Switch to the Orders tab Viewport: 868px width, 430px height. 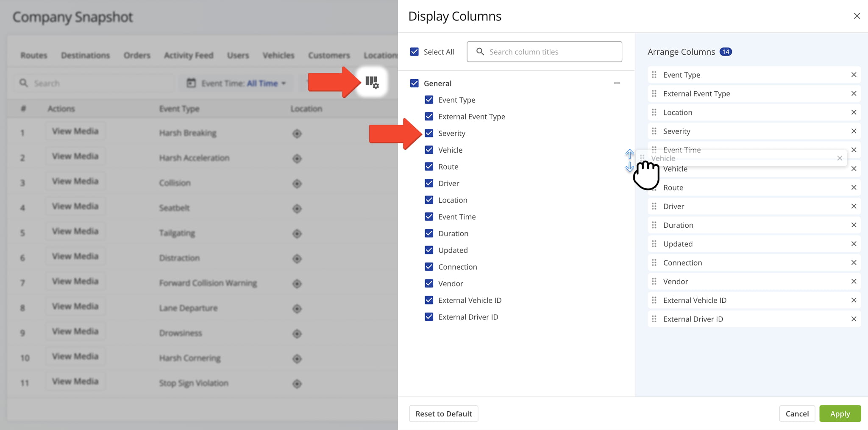click(x=137, y=56)
